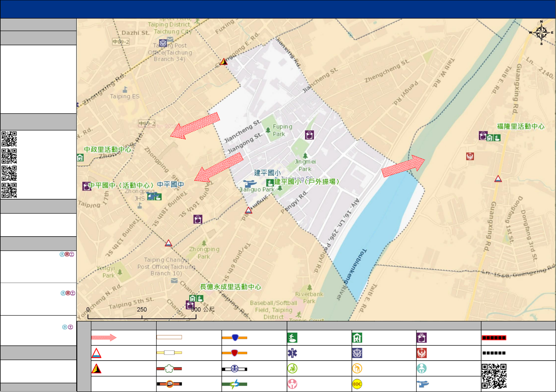556x392 pixels.
Task: Click the Jianguo Park label
Action: 257,190
